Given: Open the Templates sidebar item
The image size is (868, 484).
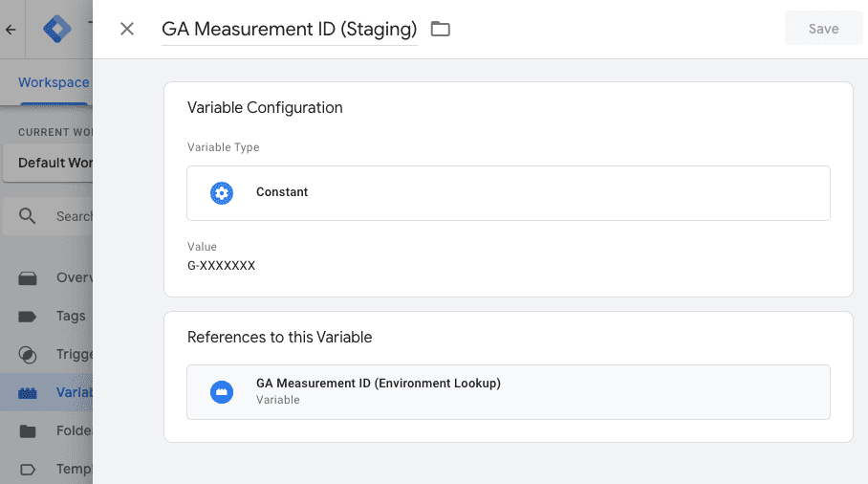Looking at the screenshot, I should pos(47,469).
